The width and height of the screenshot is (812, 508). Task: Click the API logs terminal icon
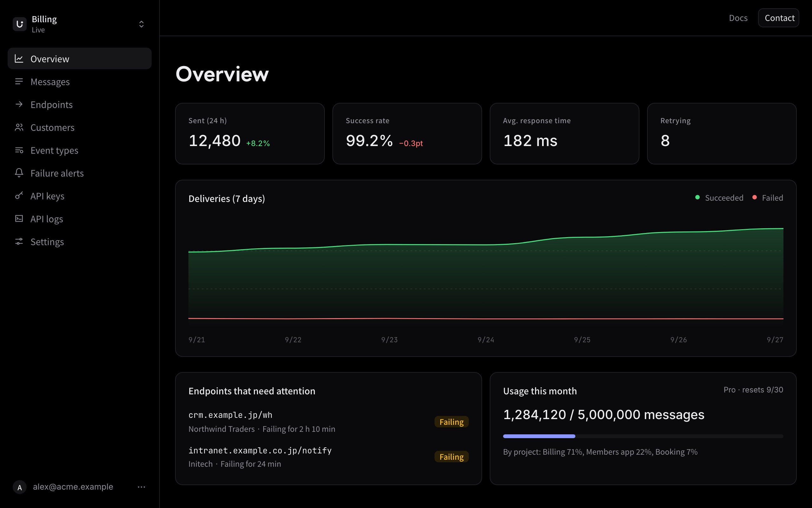click(19, 219)
